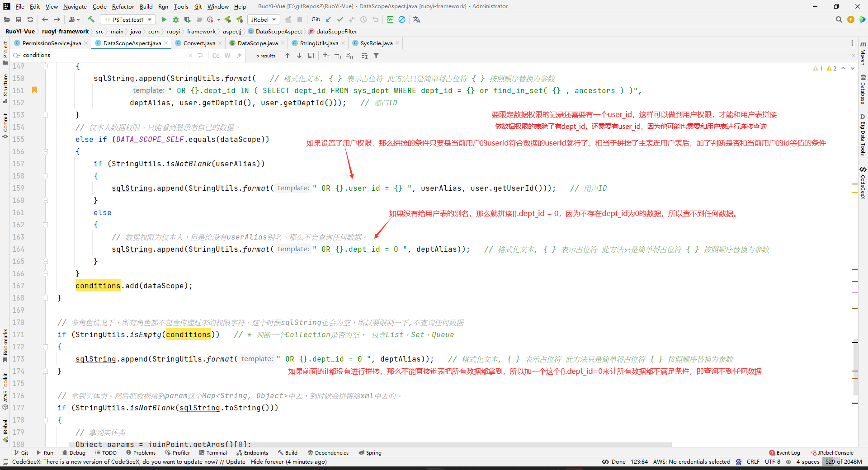Collapse code block at line 172
868x470 pixels.
(46, 347)
